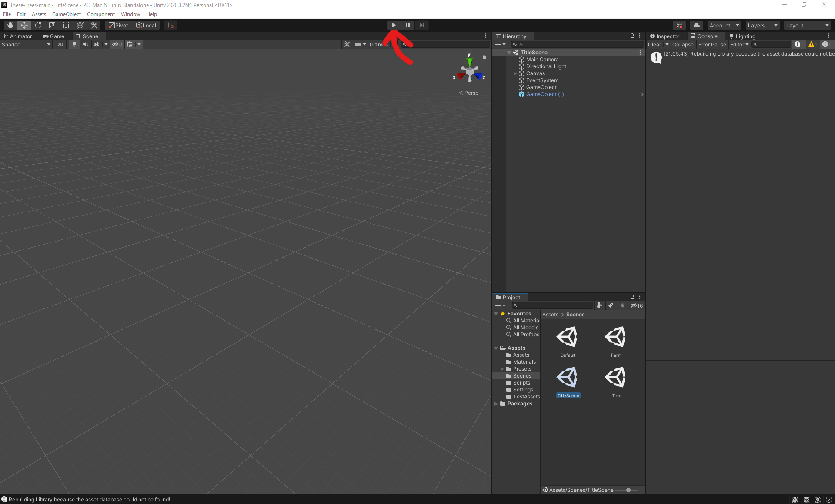Clear the console log
The height and width of the screenshot is (504, 835).
(654, 44)
